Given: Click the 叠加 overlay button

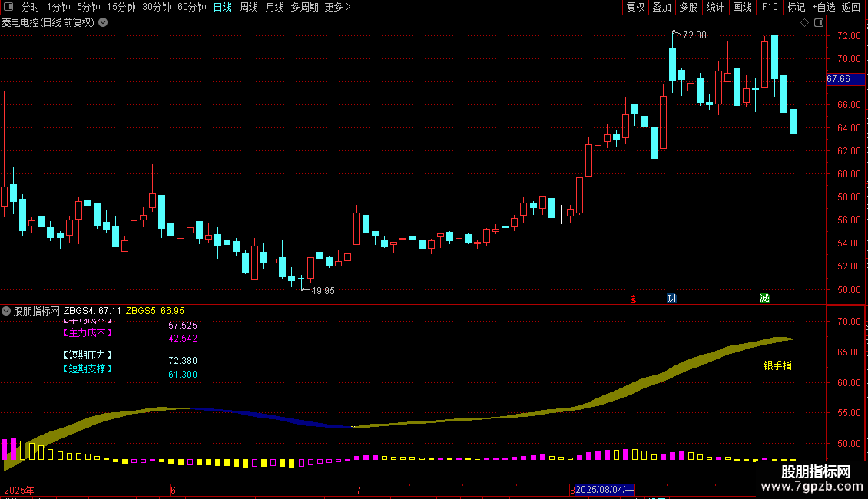Looking at the screenshot, I should point(661,7).
